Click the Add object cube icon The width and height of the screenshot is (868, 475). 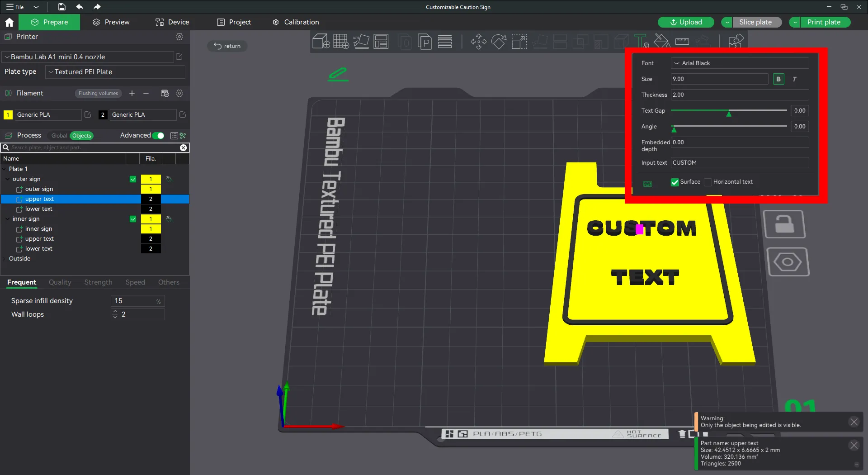point(321,42)
